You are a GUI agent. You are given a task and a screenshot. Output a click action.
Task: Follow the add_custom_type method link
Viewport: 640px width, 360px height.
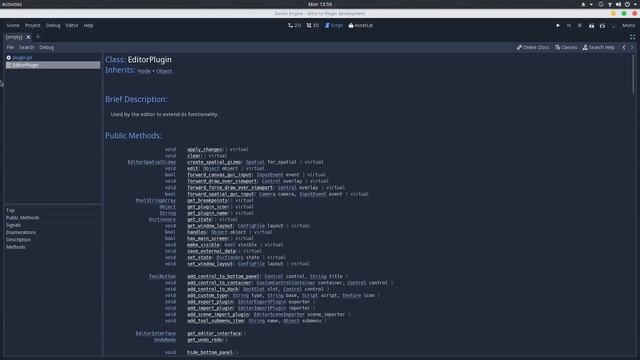pyautogui.click(x=207, y=296)
